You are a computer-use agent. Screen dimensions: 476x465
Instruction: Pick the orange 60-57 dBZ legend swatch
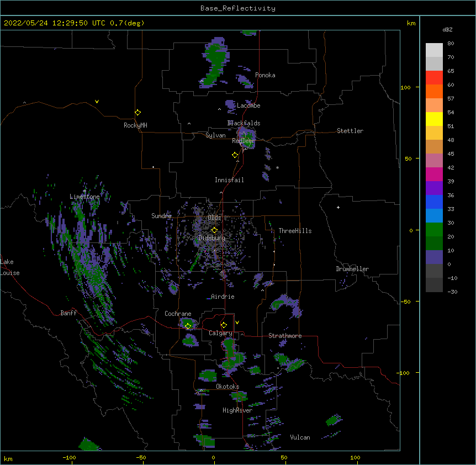(x=434, y=91)
